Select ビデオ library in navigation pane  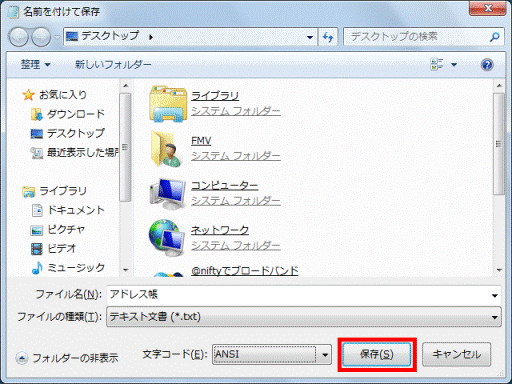point(62,248)
